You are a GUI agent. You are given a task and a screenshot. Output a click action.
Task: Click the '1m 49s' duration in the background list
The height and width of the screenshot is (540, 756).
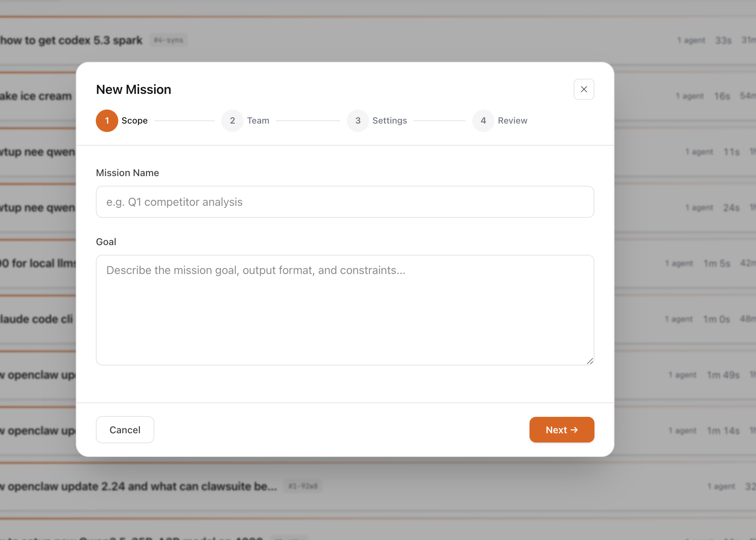click(723, 375)
